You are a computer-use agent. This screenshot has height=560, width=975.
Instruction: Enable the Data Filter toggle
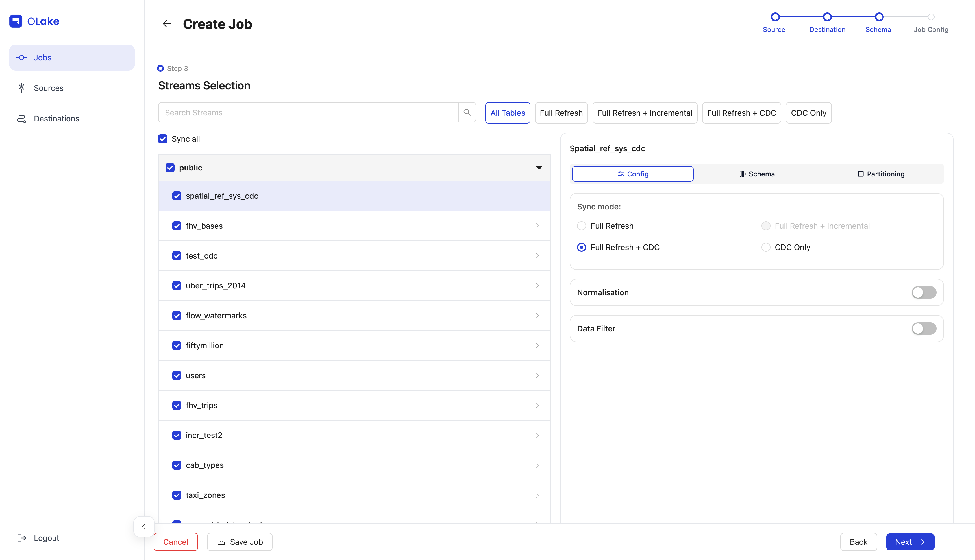(x=924, y=329)
